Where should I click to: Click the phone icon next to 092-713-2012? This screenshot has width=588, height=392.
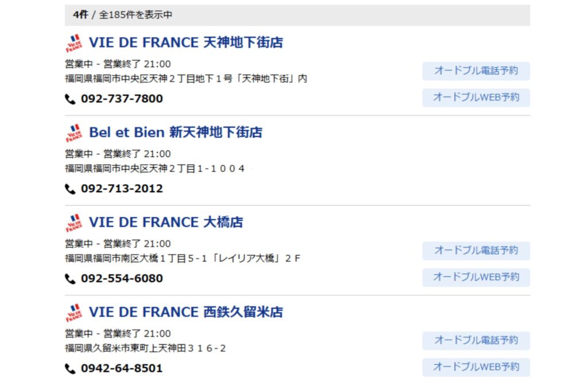point(70,189)
